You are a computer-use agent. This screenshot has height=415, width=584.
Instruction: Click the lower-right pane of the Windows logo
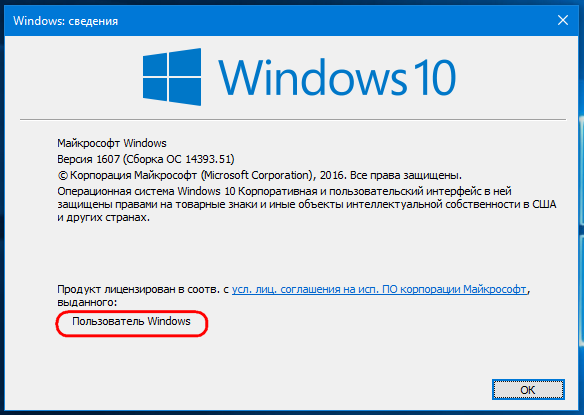[x=185, y=91]
